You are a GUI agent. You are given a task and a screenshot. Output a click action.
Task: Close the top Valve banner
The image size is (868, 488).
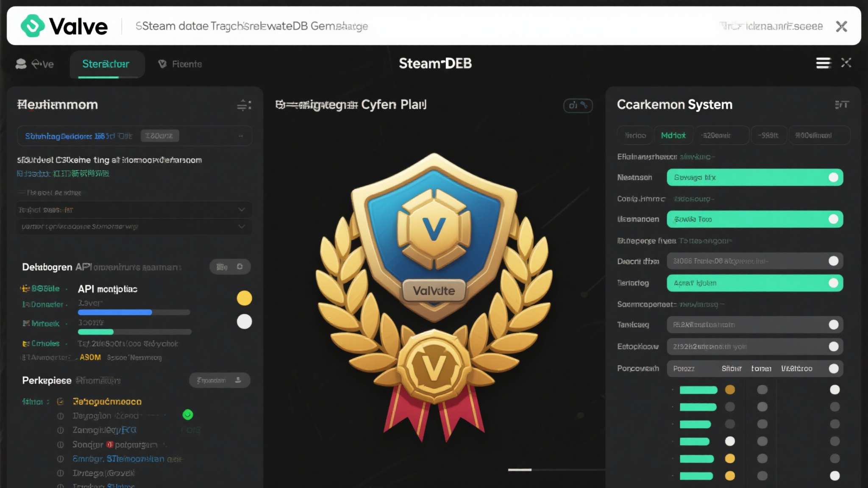pyautogui.click(x=841, y=26)
